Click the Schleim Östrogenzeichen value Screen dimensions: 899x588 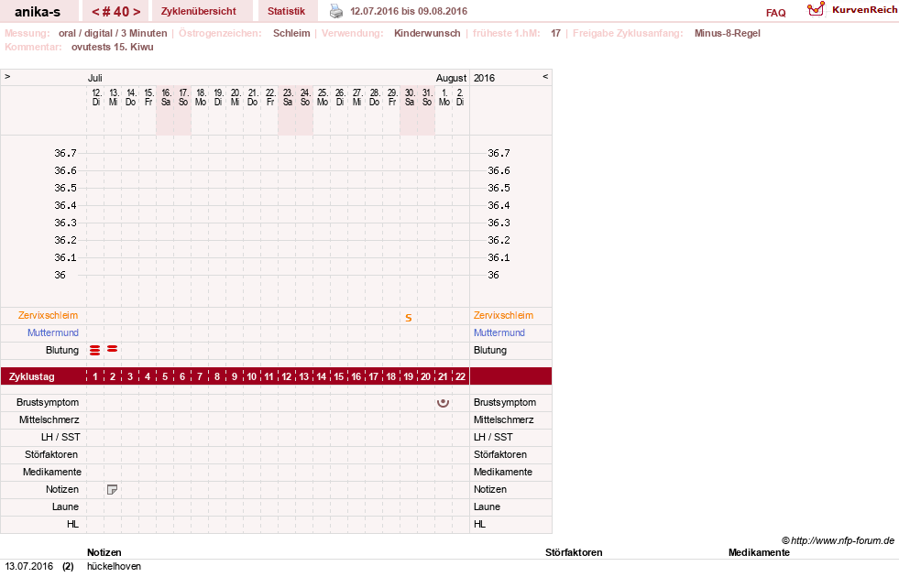291,33
